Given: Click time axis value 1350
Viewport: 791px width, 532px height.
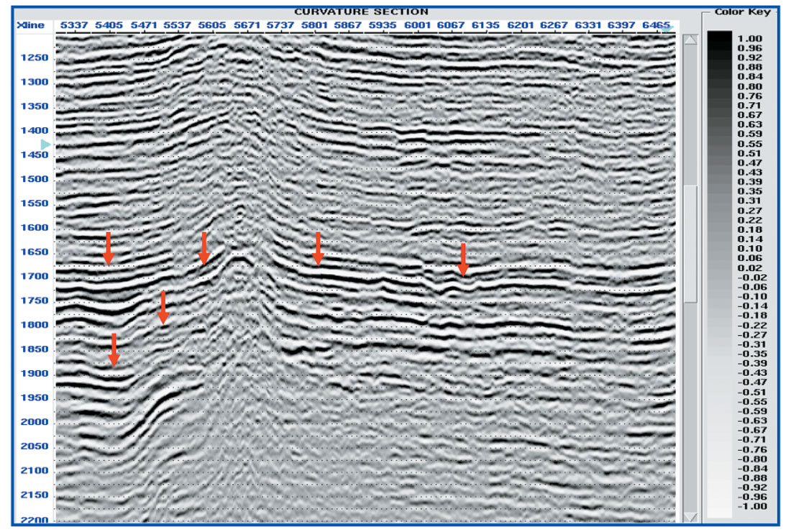Looking at the screenshot, I should tap(35, 106).
